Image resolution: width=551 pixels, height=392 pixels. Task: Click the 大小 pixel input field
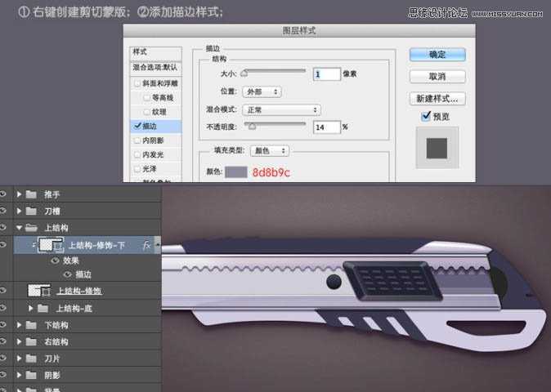(327, 74)
